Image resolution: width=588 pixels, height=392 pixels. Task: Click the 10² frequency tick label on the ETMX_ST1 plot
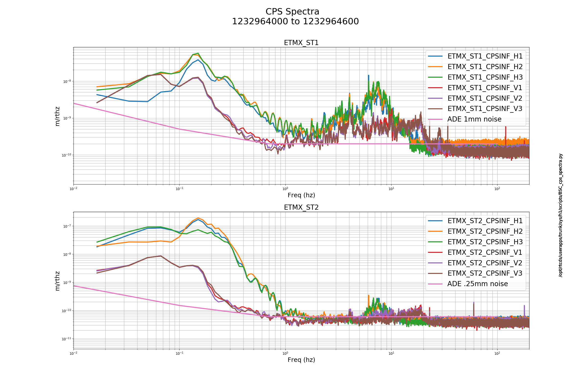point(497,189)
